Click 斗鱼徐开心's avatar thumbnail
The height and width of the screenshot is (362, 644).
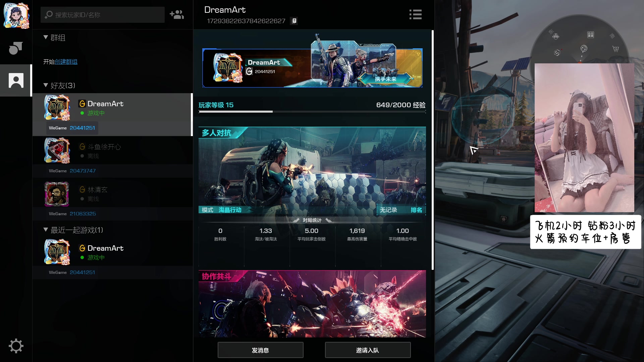[57, 150]
